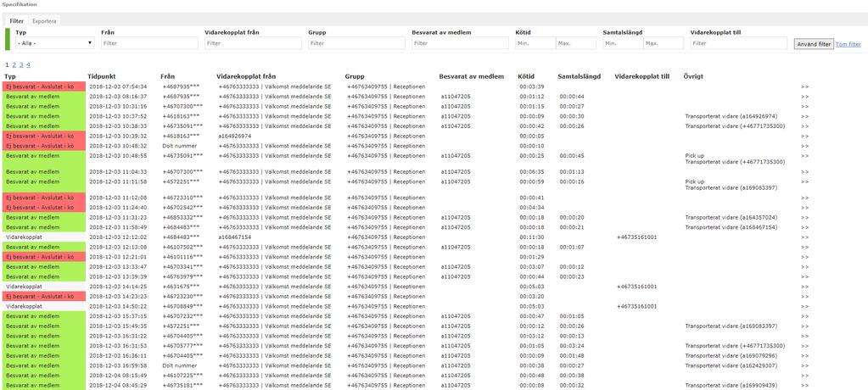
Task: Click timestamp 2018-12-04 08:15:49
Action: (118, 376)
